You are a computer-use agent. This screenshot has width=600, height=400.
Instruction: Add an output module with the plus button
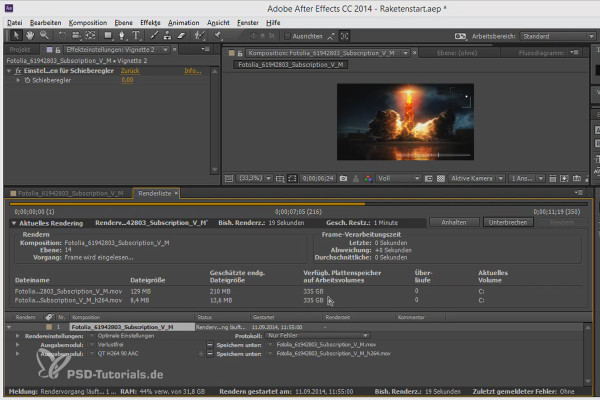201,354
